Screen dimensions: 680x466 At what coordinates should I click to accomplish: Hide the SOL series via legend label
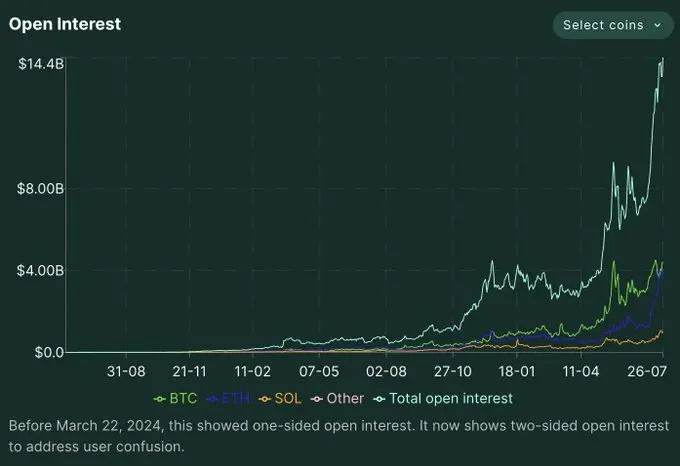pyautogui.click(x=288, y=398)
